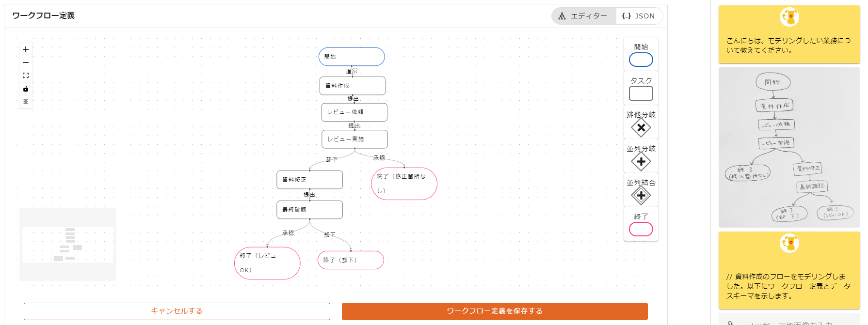
Task: Click the fit view icon
Action: pos(26,76)
